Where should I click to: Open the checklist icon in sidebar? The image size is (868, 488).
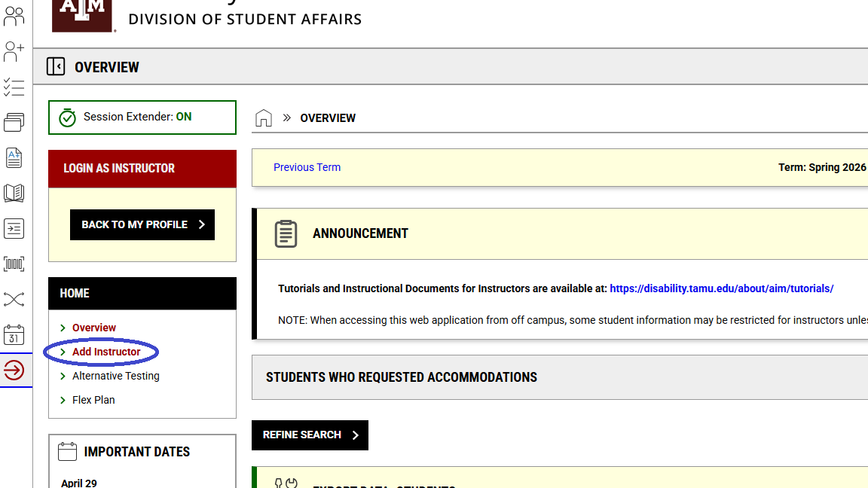(14, 87)
